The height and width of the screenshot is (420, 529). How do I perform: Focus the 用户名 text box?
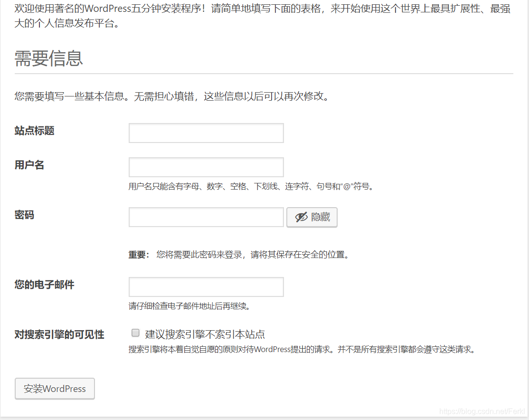coord(206,167)
